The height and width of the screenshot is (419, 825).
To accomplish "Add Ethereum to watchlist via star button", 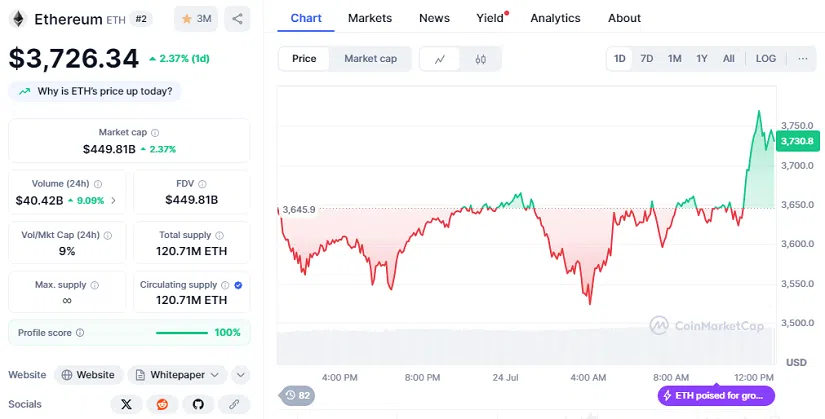I will (195, 19).
